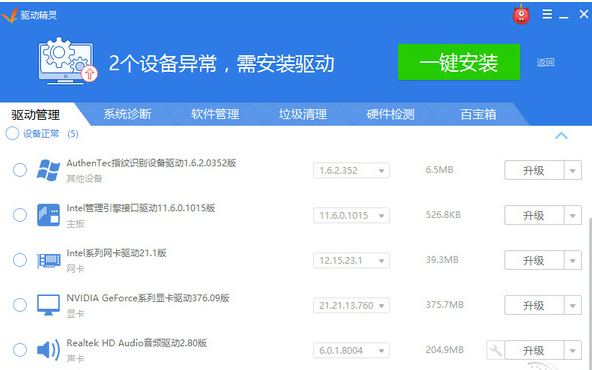Click the motherboard icon for Intel管理引擎 driver
This screenshot has height=370, width=592.
pos(48,215)
